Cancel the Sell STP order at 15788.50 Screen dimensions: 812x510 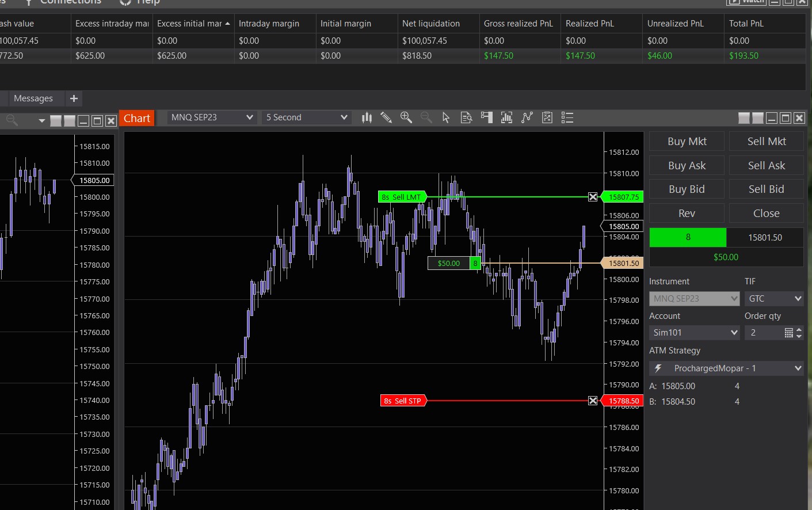[x=593, y=401]
